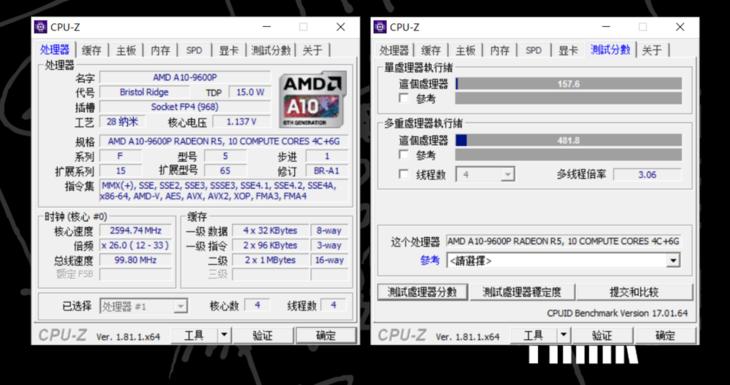Close the left CPU-Z window
The width and height of the screenshot is (730, 385).
pyautogui.click(x=341, y=27)
